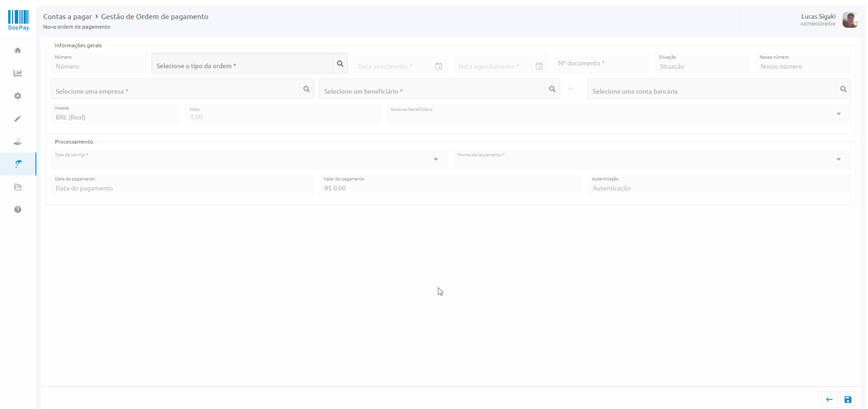Open calendar for Data vencimento
Image resolution: width=868 pixels, height=409 pixels.
coord(439,66)
